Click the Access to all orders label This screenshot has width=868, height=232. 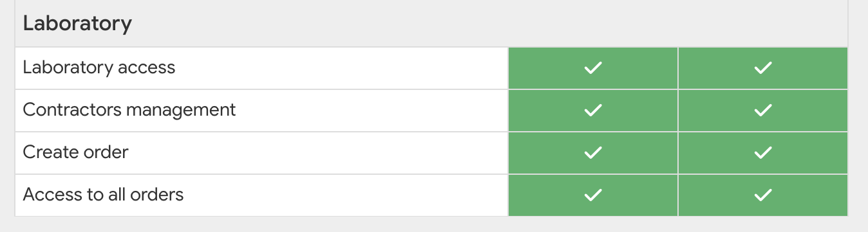tap(104, 194)
